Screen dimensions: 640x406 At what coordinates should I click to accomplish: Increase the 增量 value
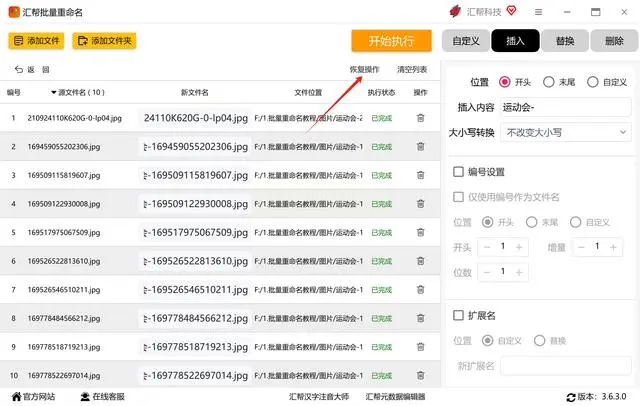[613, 247]
